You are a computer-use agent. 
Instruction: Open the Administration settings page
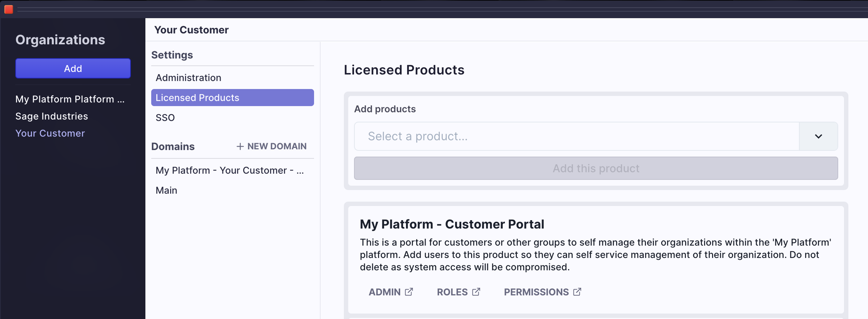click(x=188, y=78)
